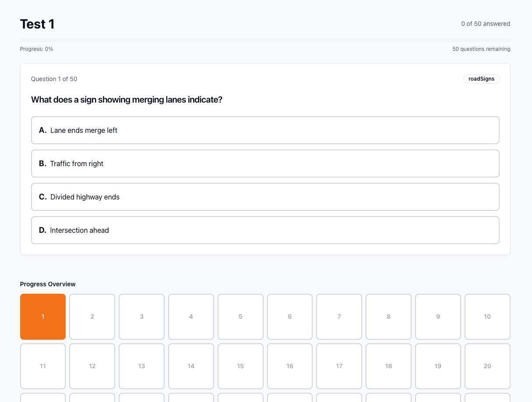The height and width of the screenshot is (402, 532).
Task: Navigate to question 18 via Progress Overview
Action: [388, 366]
